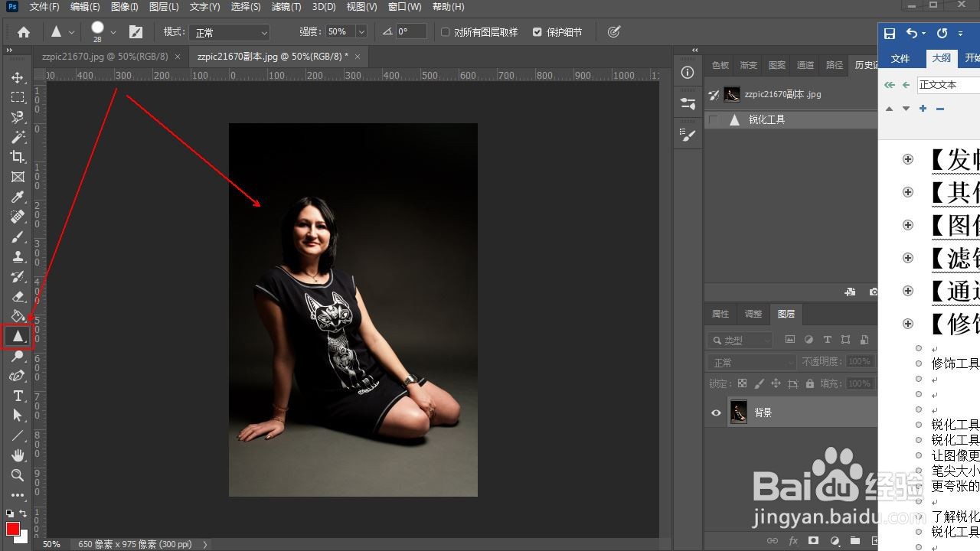Expand the panel column double chevron
Image resolution: width=980 pixels, height=551 pixels.
pyautogui.click(x=695, y=51)
